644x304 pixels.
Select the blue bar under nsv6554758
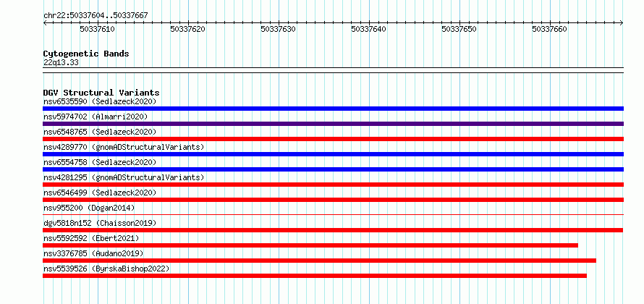pyautogui.click(x=333, y=169)
